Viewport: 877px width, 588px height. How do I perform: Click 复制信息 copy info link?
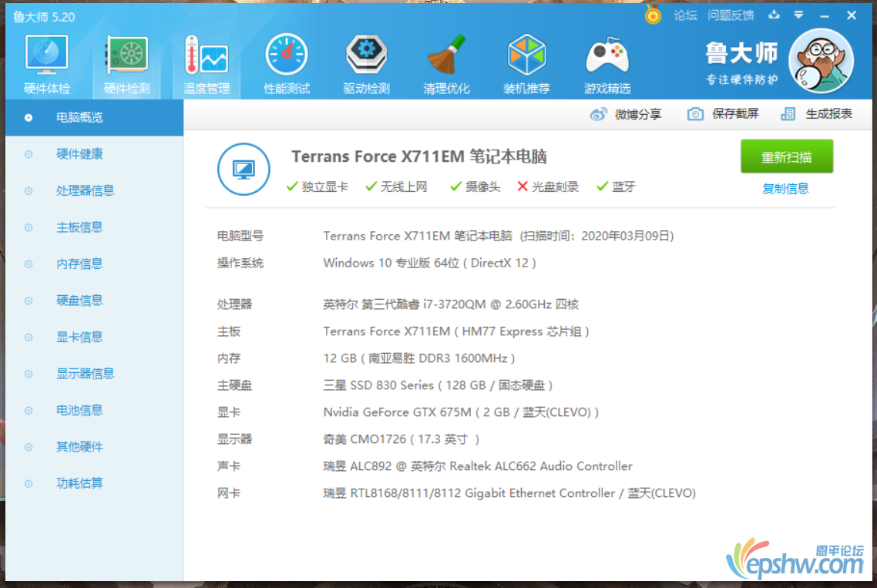pos(785,189)
